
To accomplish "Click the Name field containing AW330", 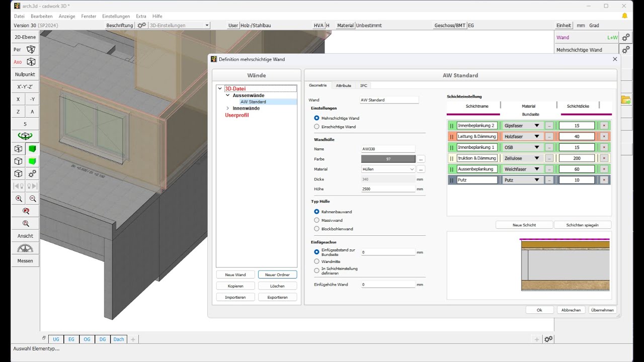I will tap(388, 149).
